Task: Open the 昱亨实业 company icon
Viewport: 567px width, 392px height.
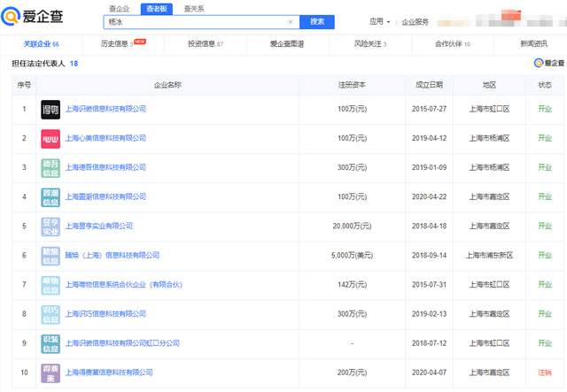Action: pos(50,227)
